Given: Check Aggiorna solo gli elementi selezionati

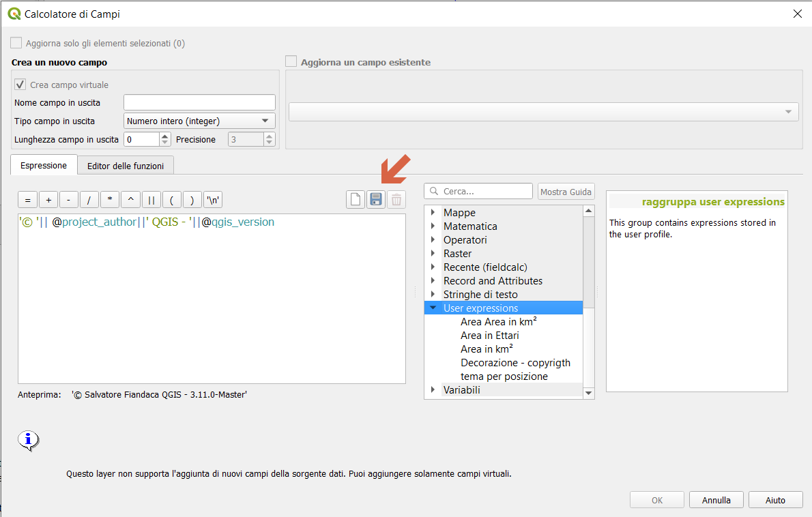Looking at the screenshot, I should pyautogui.click(x=16, y=43).
